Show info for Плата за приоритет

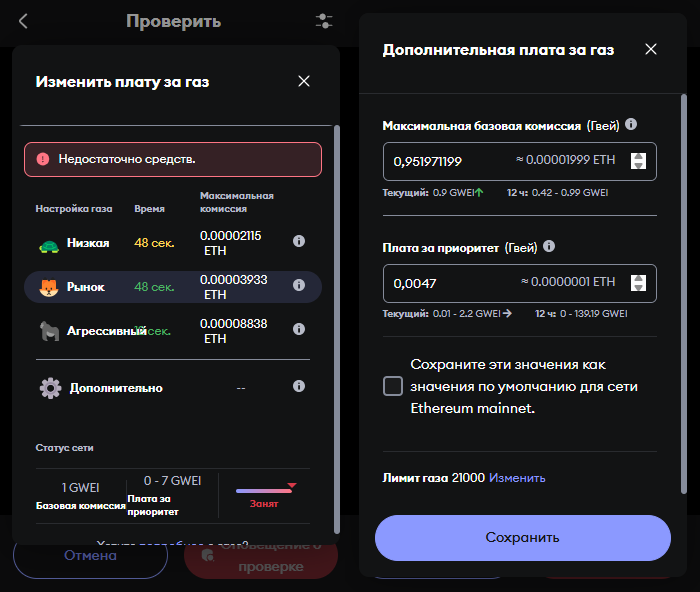point(549,246)
